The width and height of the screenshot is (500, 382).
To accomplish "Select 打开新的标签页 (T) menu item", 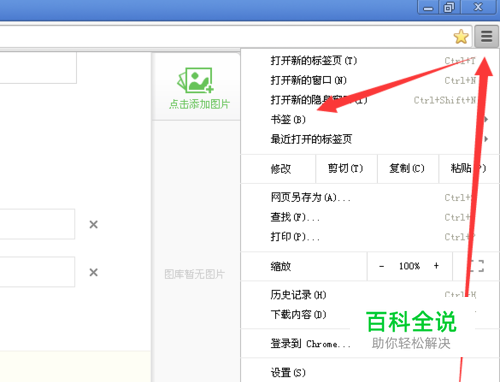I will [370, 61].
